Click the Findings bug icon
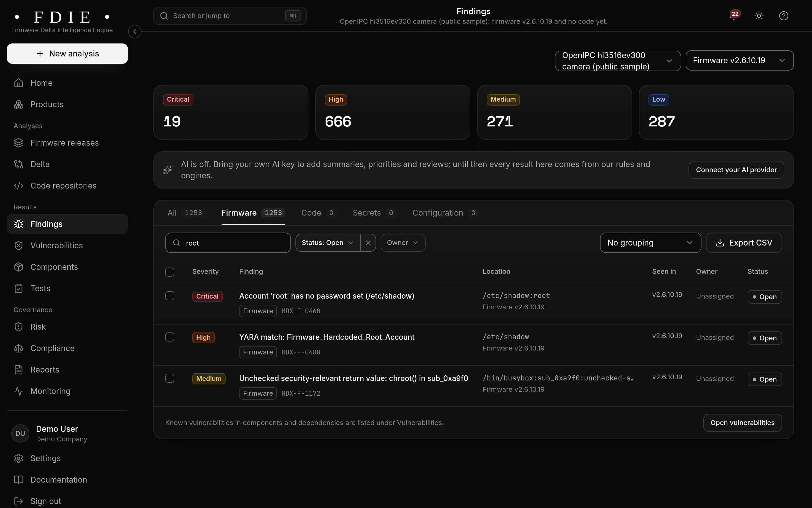 click(19, 224)
